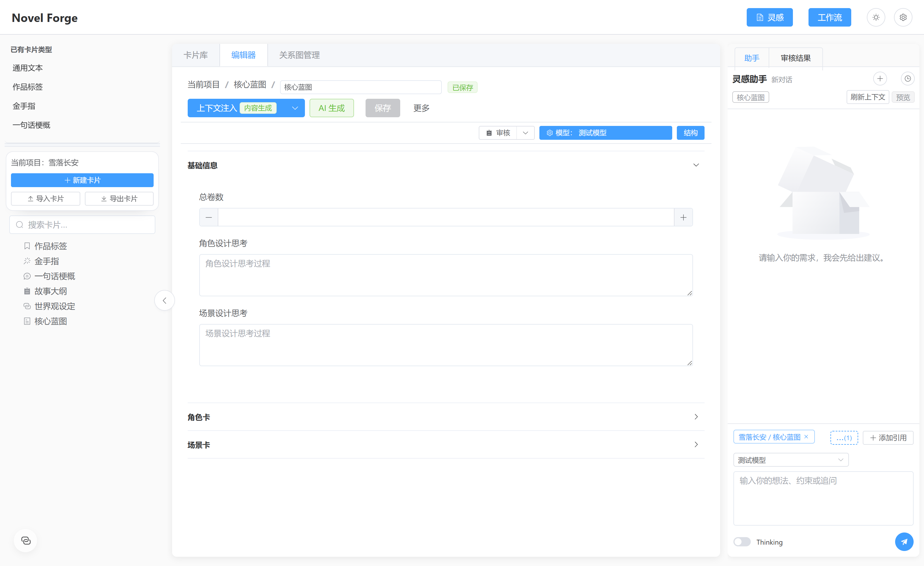This screenshot has width=924, height=566.
Task: Open 工作流 button
Action: tap(830, 17)
